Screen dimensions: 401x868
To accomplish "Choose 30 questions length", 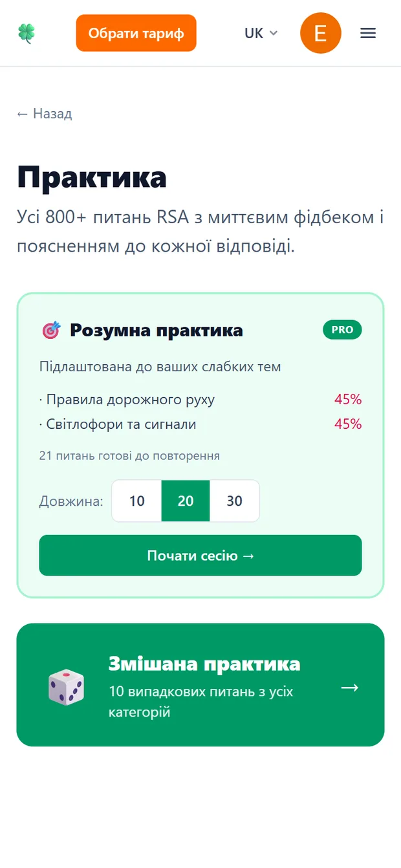I will (235, 501).
